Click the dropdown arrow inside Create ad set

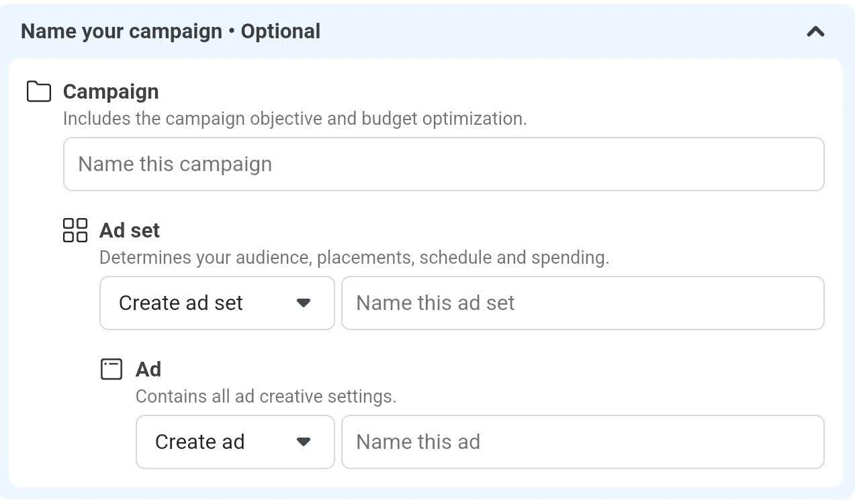[304, 303]
